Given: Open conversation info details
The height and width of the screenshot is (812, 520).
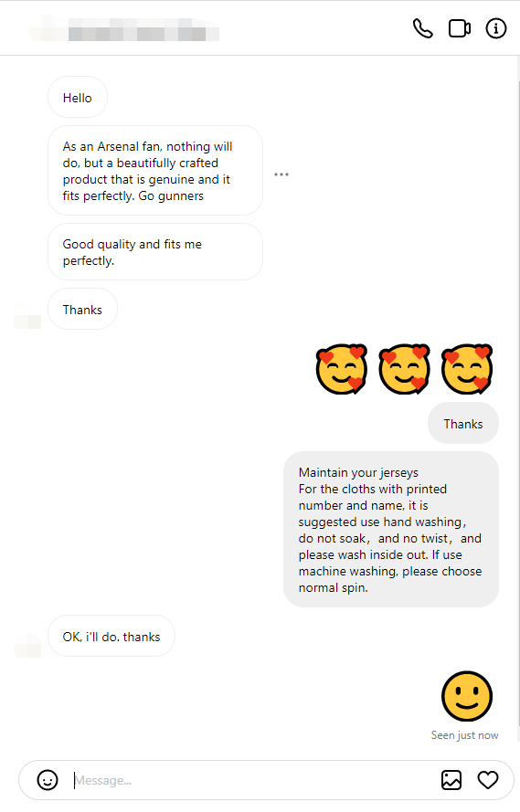Looking at the screenshot, I should tap(495, 28).
